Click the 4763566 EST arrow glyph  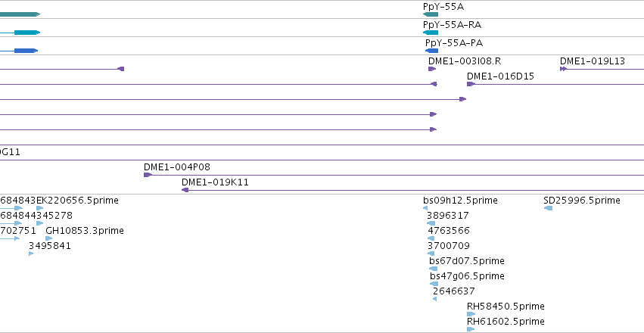click(431, 238)
